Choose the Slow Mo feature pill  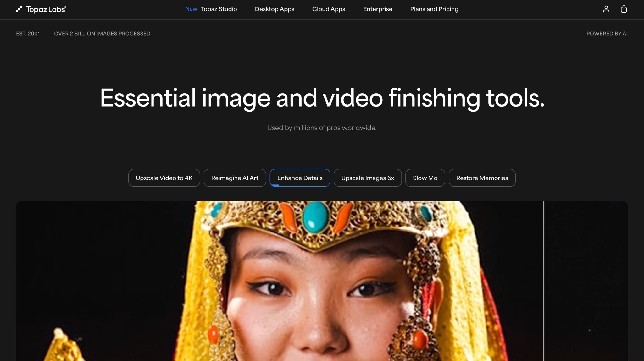(425, 178)
